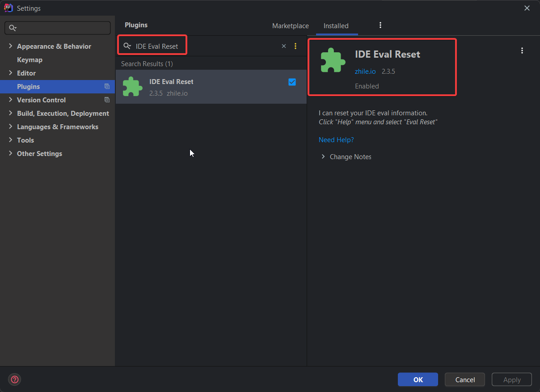Expand the Tools settings node
The image size is (540, 392).
10,140
